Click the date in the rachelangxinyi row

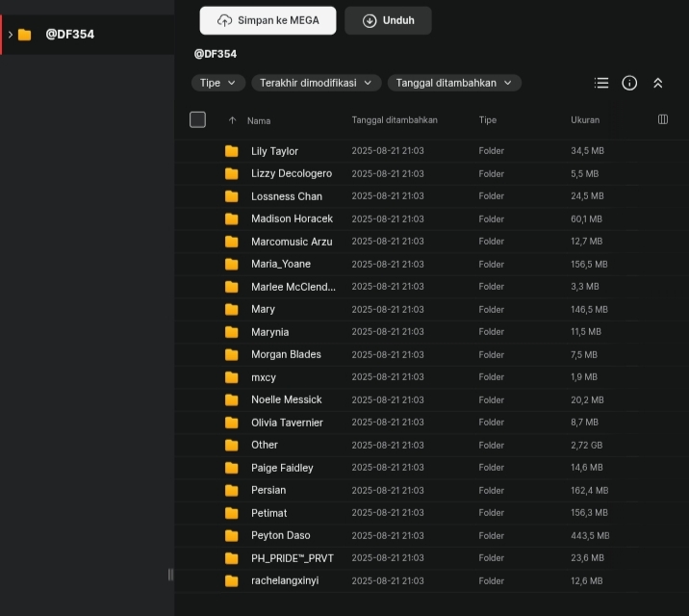388,580
